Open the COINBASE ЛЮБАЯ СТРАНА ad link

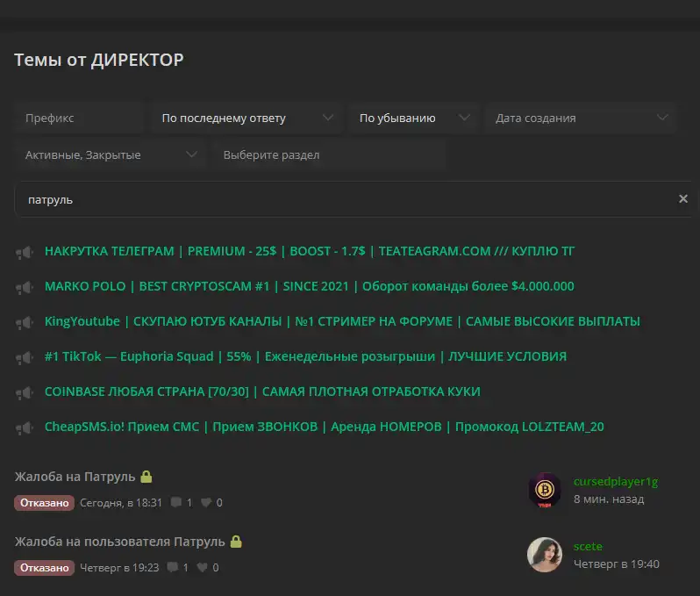point(262,391)
